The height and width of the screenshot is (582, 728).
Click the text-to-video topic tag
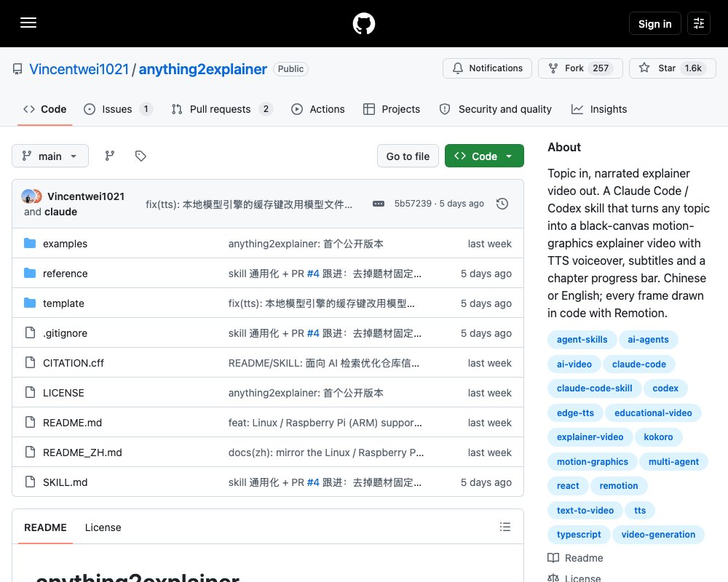tap(585, 510)
